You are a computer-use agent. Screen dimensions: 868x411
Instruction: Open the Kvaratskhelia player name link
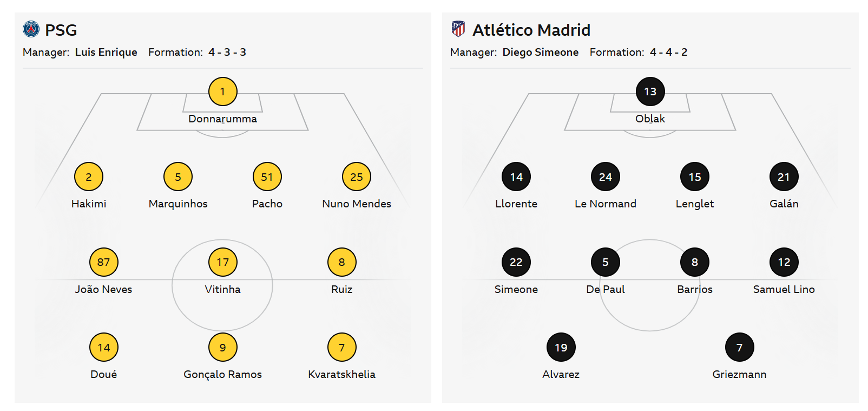click(341, 374)
